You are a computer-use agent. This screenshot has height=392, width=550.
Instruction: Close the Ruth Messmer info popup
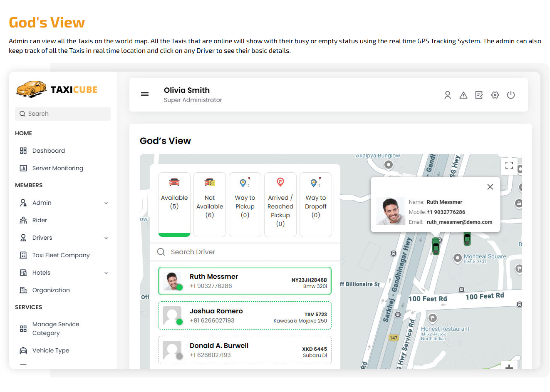point(490,187)
